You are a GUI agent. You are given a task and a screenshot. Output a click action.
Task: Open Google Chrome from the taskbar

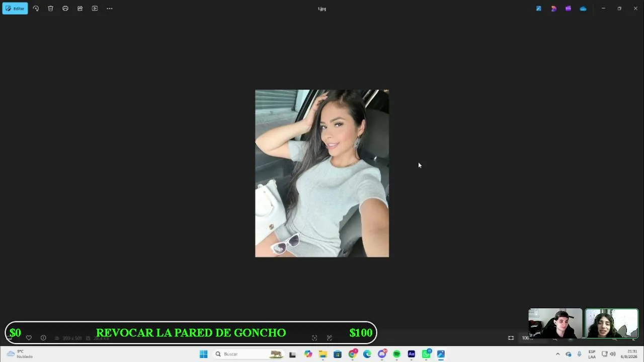[352, 354]
